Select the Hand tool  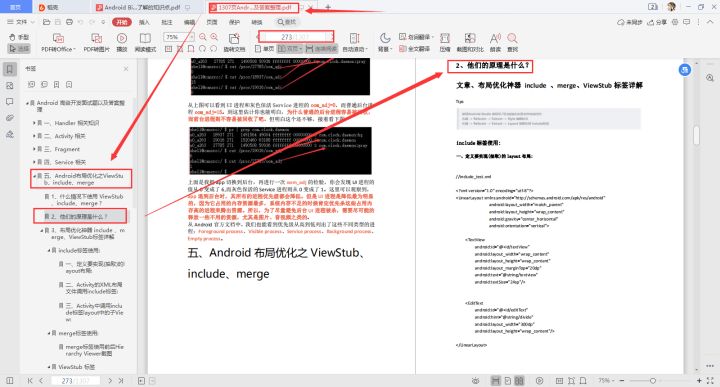[19, 37]
